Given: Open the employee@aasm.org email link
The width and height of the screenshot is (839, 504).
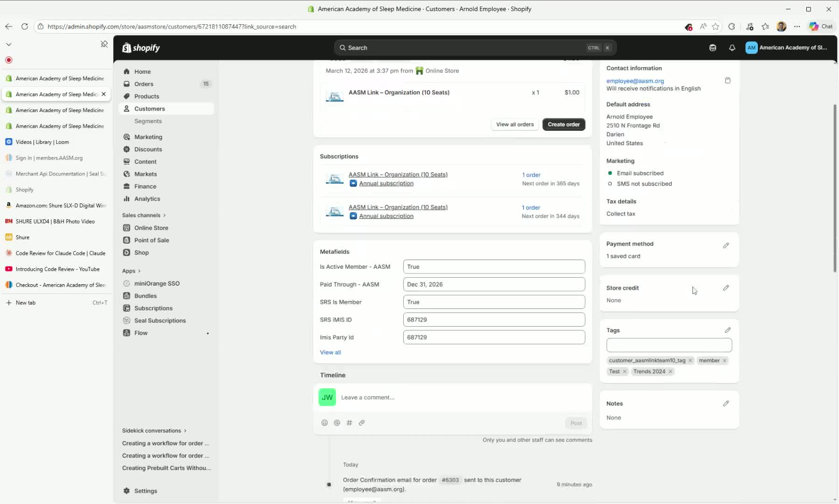Looking at the screenshot, I should (635, 81).
